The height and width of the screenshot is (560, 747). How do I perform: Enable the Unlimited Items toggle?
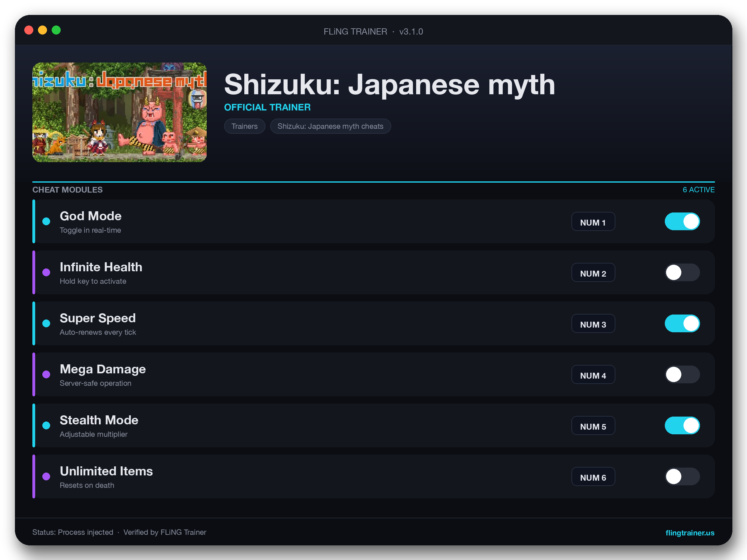point(682,476)
